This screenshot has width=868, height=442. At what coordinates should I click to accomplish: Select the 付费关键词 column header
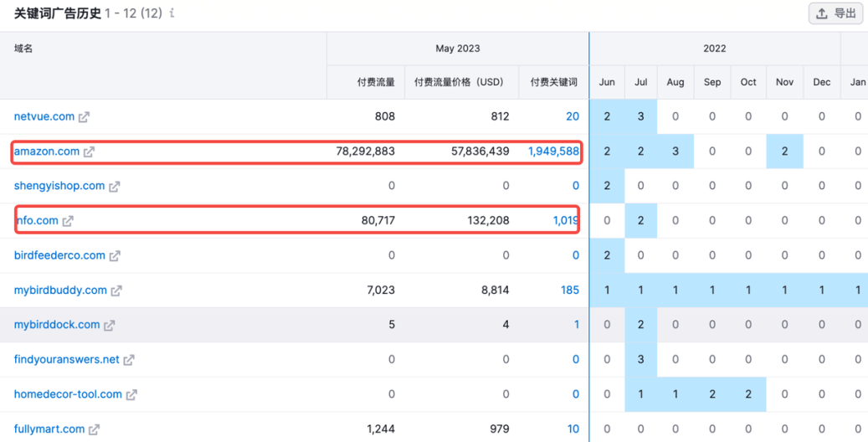coord(553,82)
